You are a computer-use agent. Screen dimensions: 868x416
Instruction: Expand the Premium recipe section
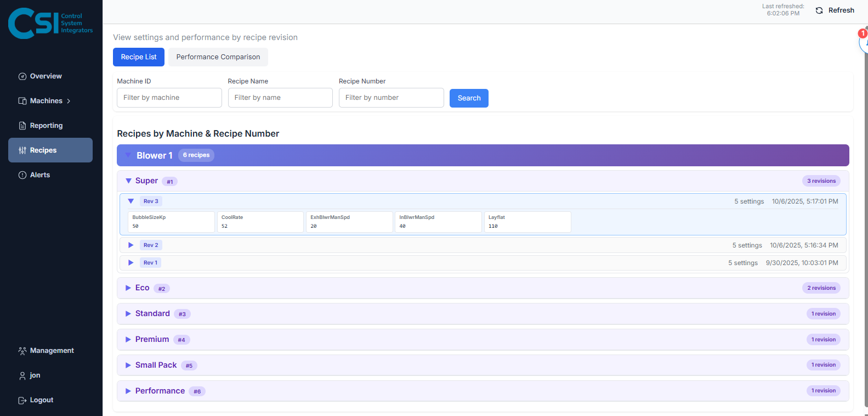coord(128,339)
